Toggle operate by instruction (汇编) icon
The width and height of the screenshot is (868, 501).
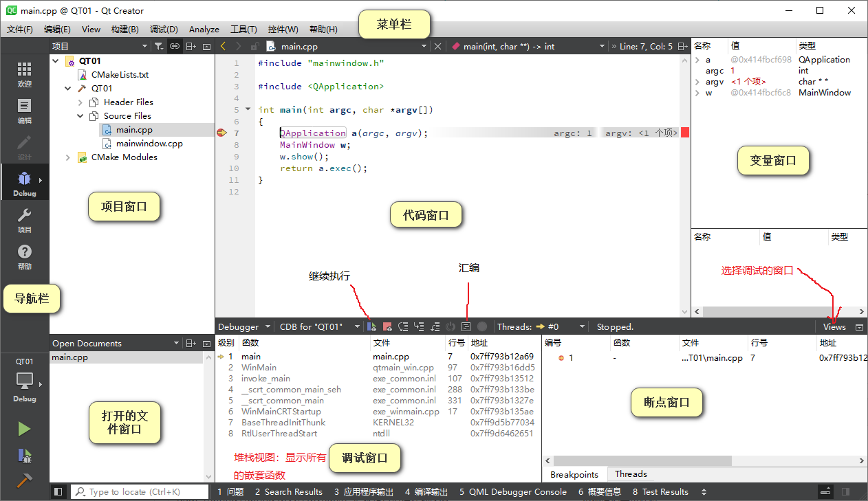(466, 326)
